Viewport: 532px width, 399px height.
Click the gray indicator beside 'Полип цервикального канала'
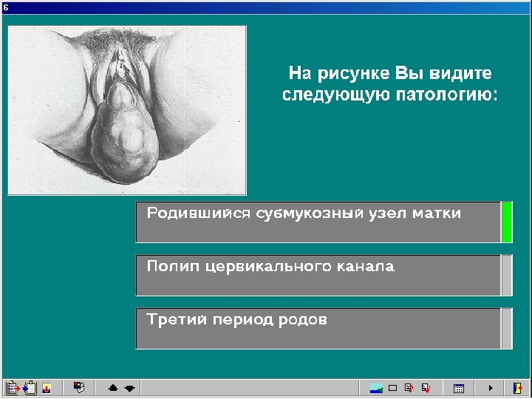(x=507, y=276)
